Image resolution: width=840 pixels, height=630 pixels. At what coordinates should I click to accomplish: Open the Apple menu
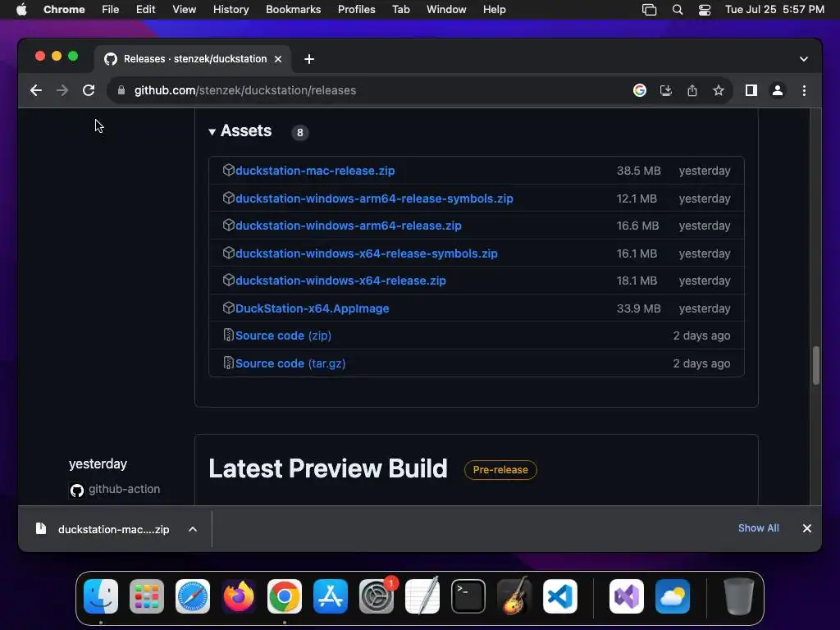[21, 10]
